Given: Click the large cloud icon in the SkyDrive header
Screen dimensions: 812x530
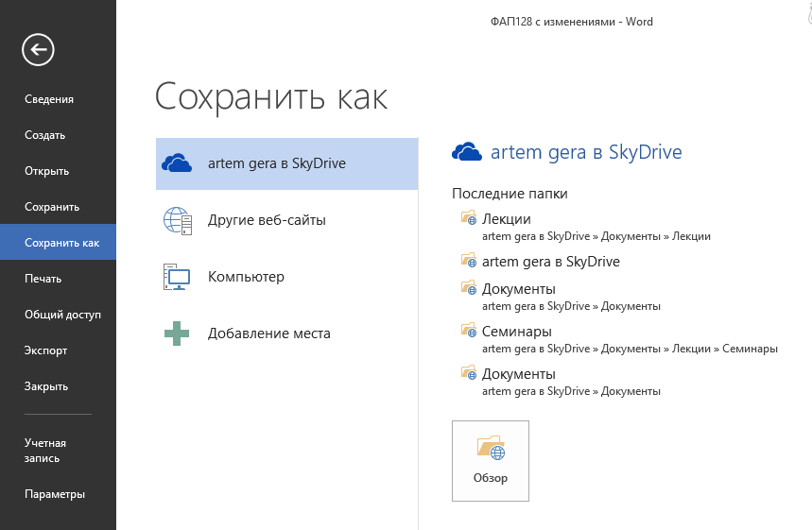Looking at the screenshot, I should (467, 152).
